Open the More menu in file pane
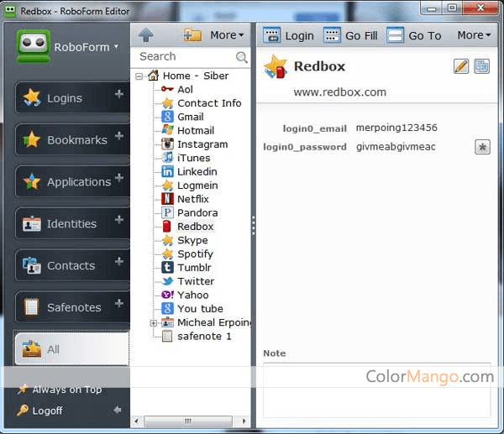Viewport: 504px width, 434px height. coord(227,35)
